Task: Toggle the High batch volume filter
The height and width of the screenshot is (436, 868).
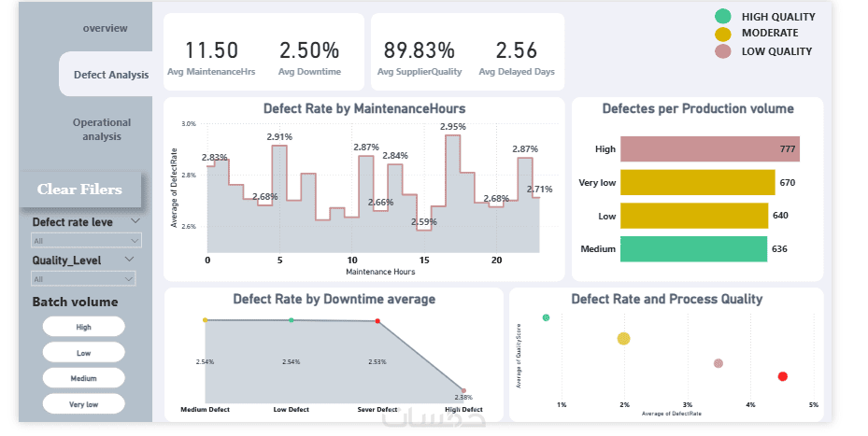Action: click(83, 327)
